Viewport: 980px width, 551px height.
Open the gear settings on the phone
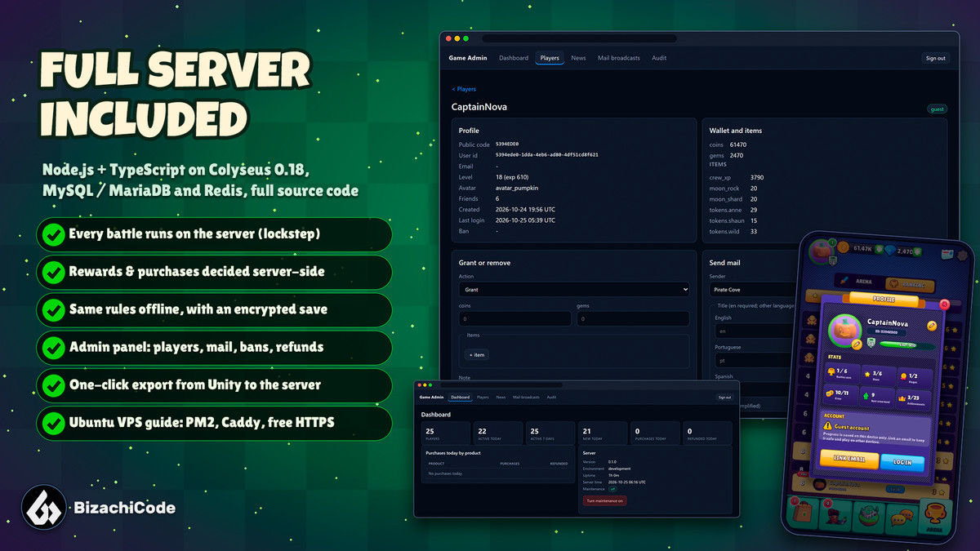pos(962,256)
